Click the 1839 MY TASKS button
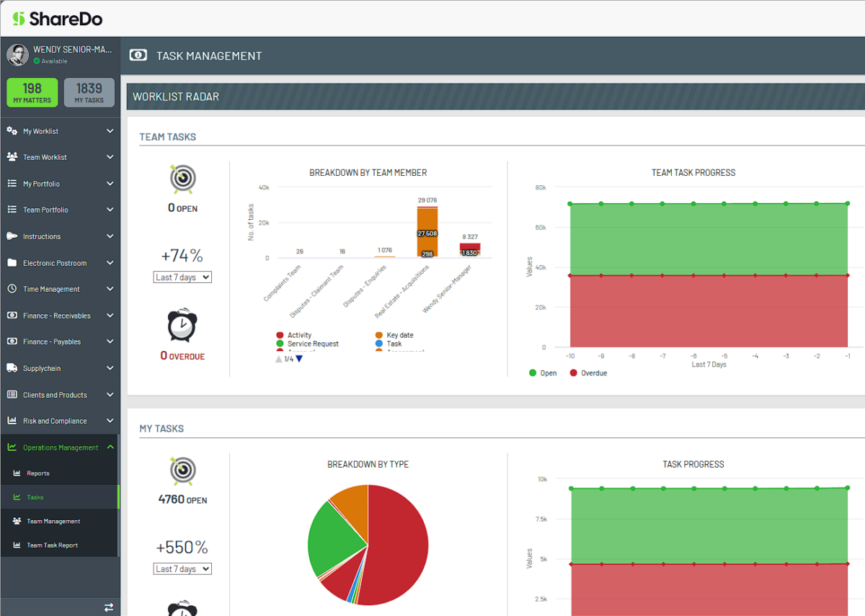The height and width of the screenshot is (616, 865). 89,92
